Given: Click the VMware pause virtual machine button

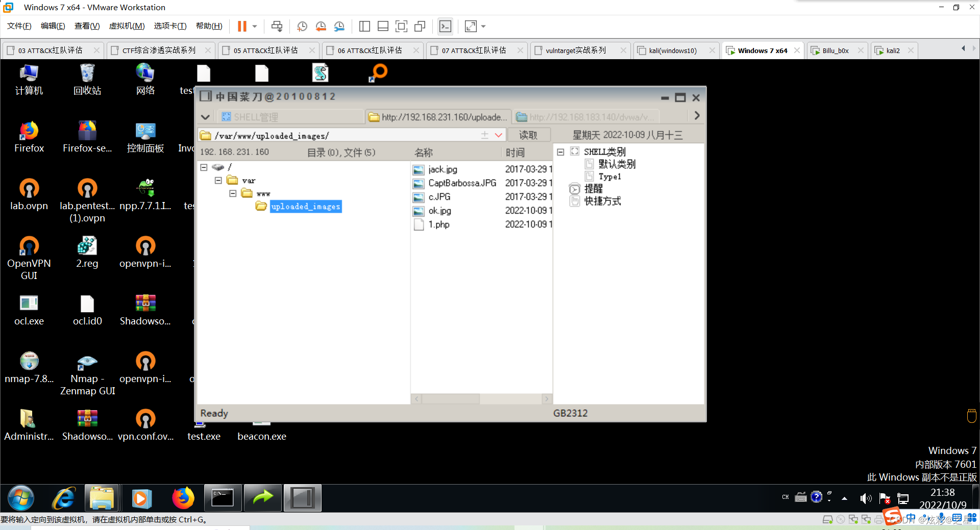Looking at the screenshot, I should (x=242, y=26).
